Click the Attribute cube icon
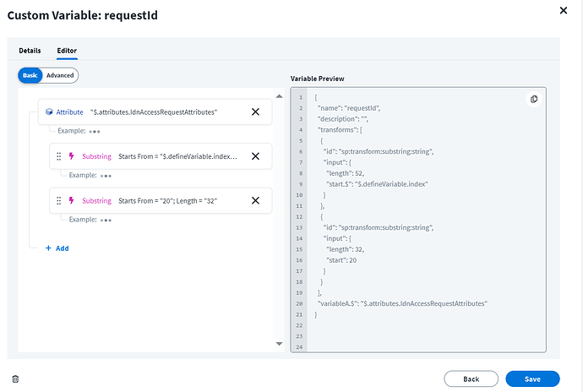Viewport: 583px width, 392px height. [50, 112]
